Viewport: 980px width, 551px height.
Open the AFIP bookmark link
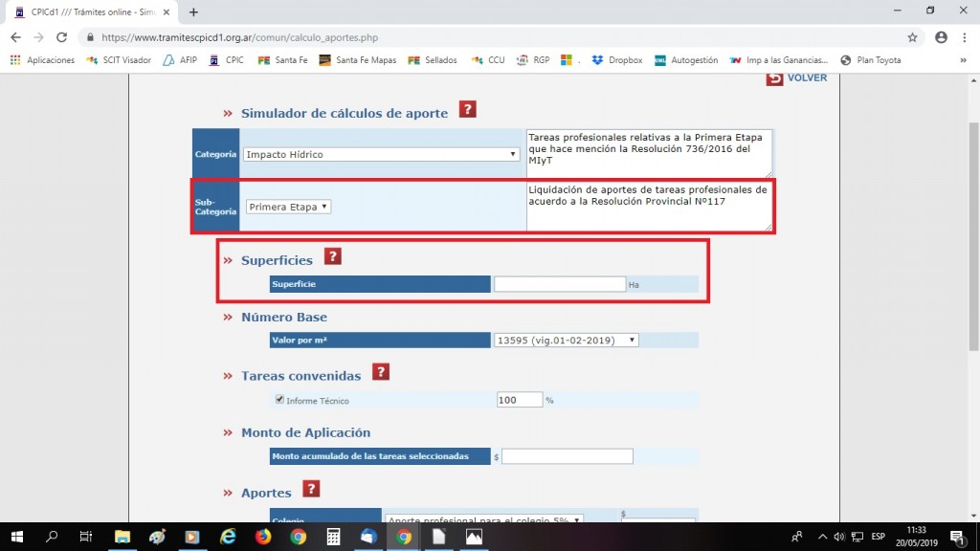181,59
